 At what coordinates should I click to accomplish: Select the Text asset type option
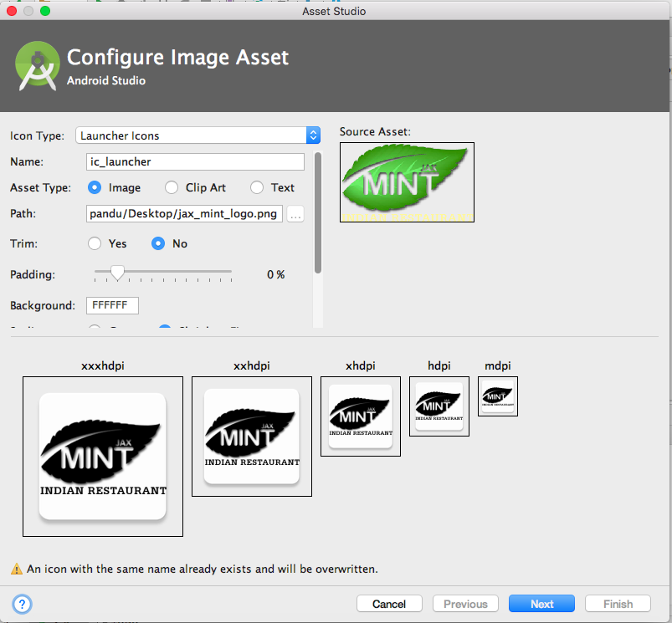click(257, 188)
